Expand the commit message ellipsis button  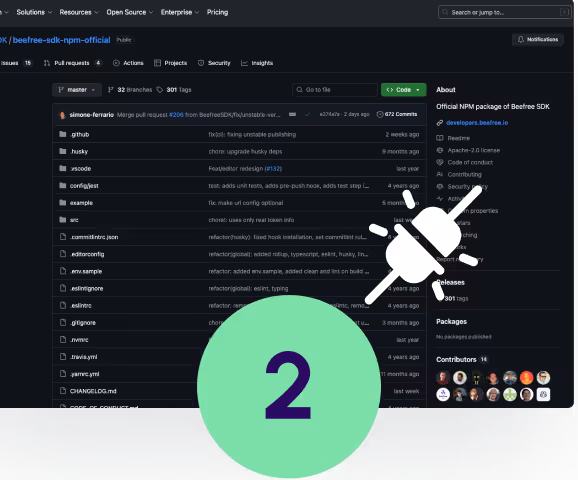coord(292,114)
